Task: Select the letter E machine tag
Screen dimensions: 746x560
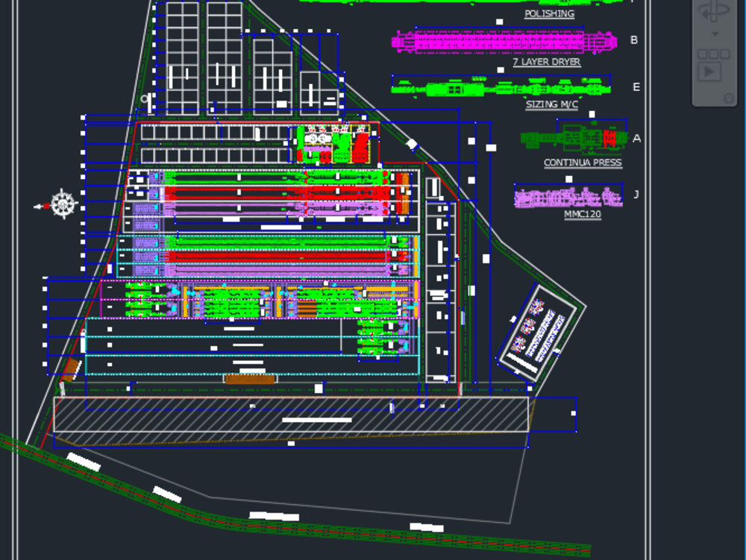Action: point(637,87)
